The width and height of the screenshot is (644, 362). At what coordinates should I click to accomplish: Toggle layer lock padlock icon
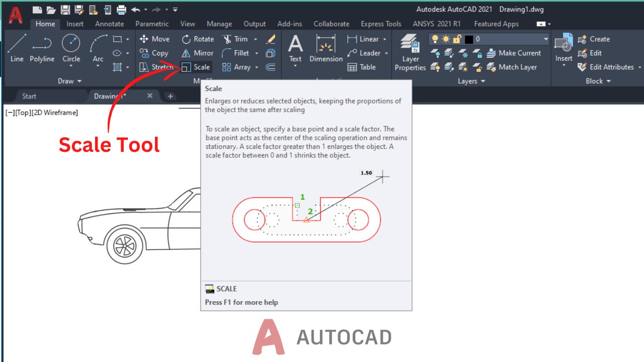click(457, 39)
